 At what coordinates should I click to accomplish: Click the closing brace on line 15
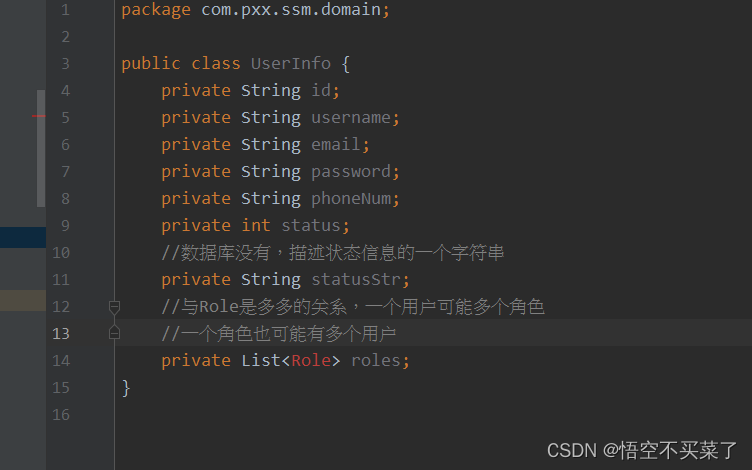pos(126,387)
